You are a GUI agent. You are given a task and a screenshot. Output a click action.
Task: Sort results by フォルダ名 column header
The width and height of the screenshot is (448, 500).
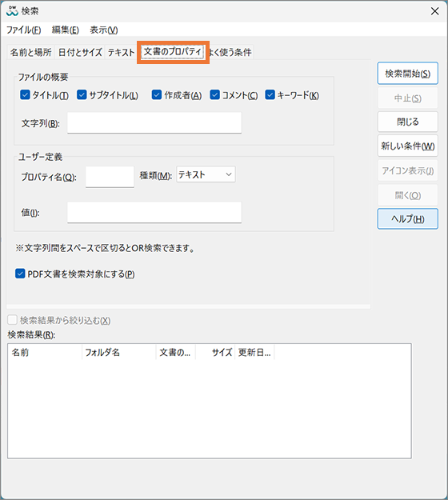pos(119,352)
